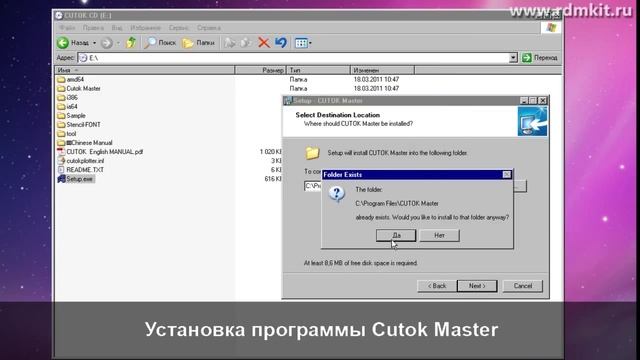Decline with the Нет button
The width and height of the screenshot is (640, 360).
tap(440, 236)
